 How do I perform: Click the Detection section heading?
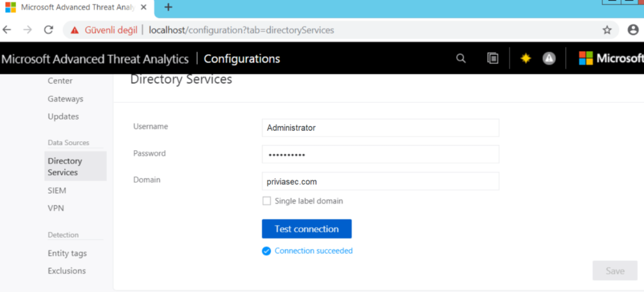pos(63,235)
